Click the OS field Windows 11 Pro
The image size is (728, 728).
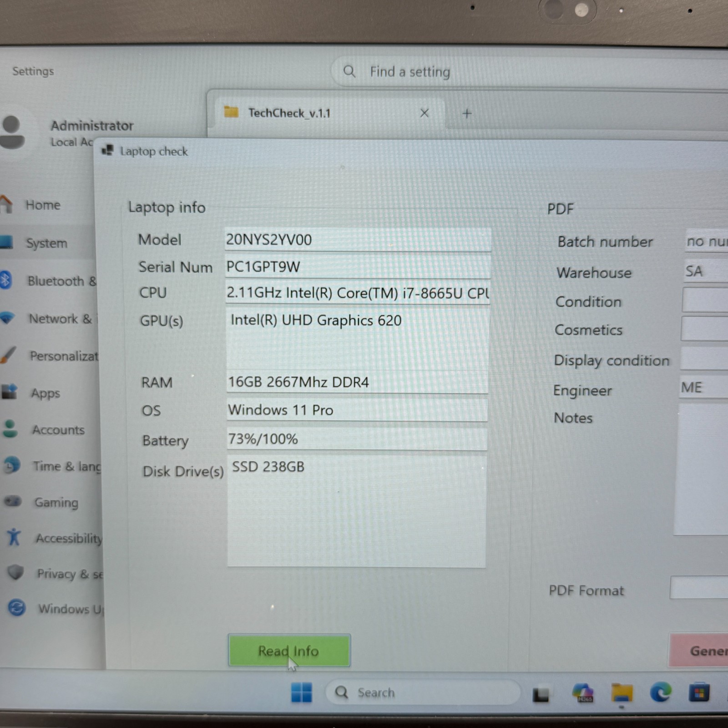click(x=357, y=410)
